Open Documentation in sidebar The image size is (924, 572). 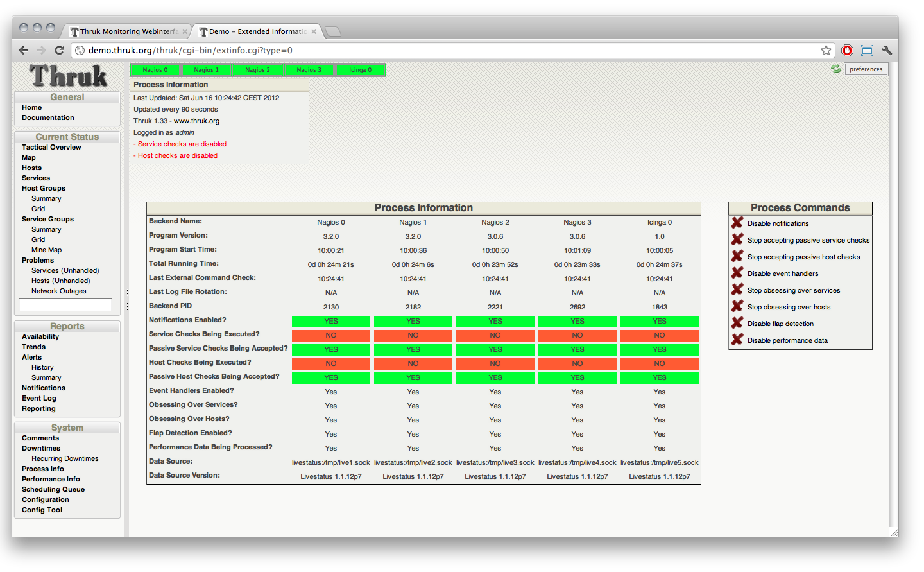[48, 117]
